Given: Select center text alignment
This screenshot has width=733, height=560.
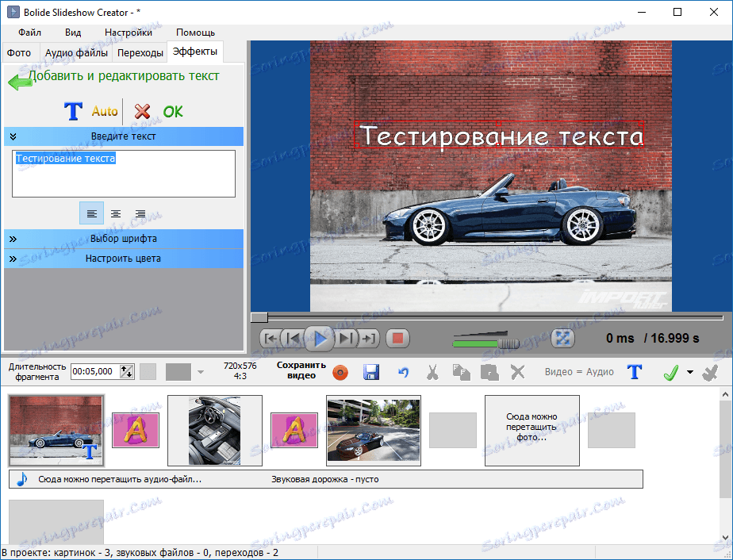Looking at the screenshot, I should coord(116,213).
